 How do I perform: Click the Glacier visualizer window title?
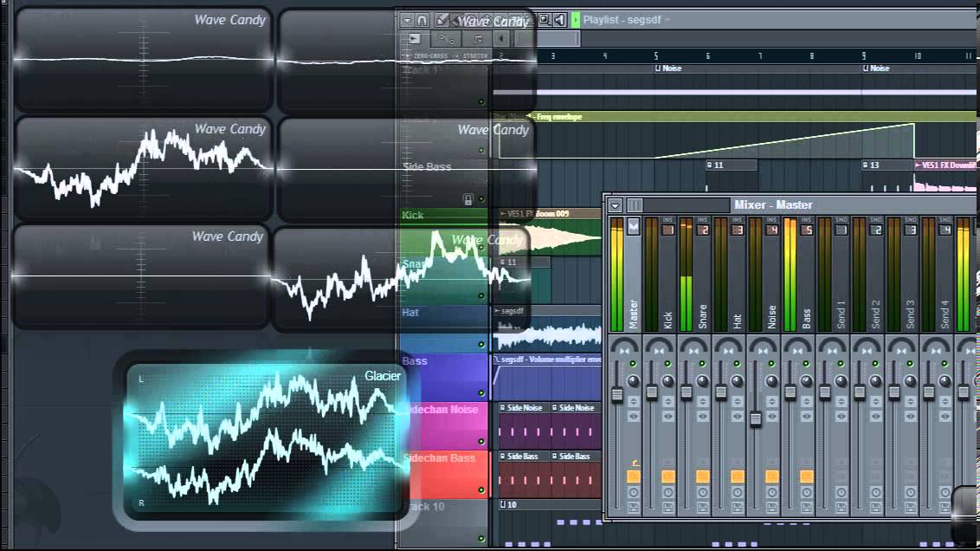point(383,376)
